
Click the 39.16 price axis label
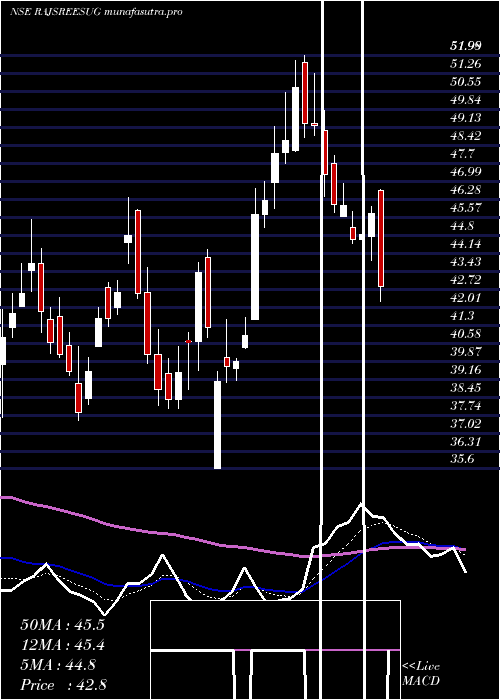coord(466,370)
